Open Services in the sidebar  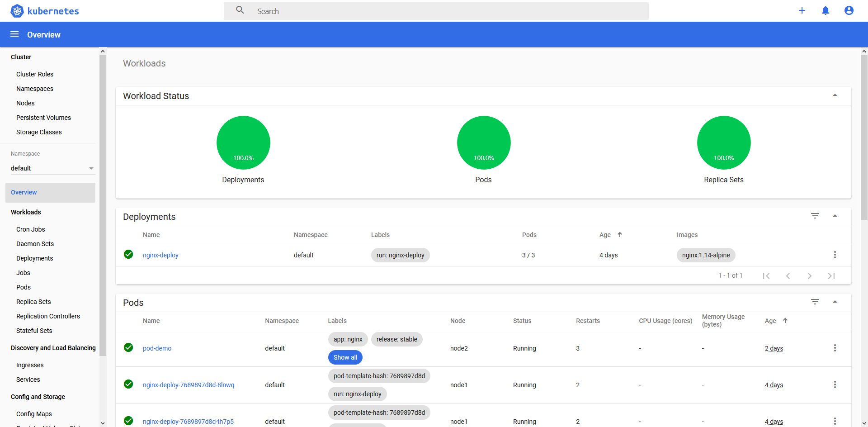click(28, 380)
